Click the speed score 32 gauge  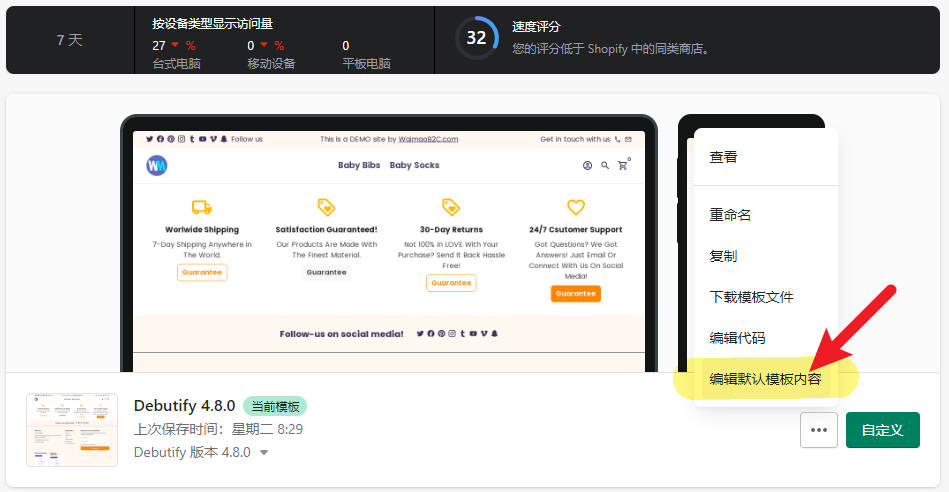pos(476,38)
